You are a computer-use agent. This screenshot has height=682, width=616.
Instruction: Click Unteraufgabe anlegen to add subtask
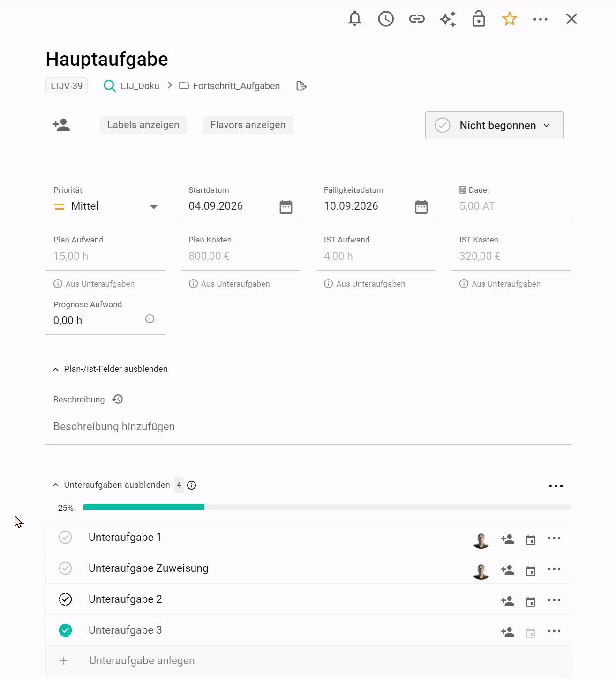click(x=308, y=661)
